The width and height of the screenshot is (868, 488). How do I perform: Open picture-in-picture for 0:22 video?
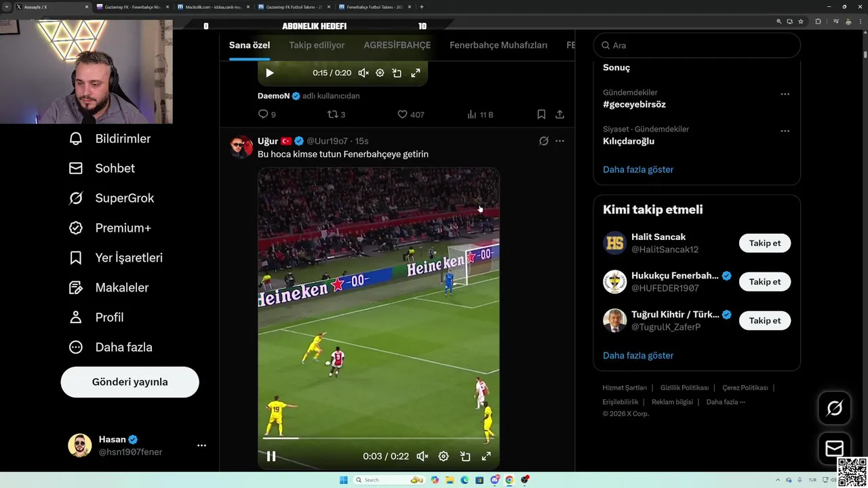point(465,456)
